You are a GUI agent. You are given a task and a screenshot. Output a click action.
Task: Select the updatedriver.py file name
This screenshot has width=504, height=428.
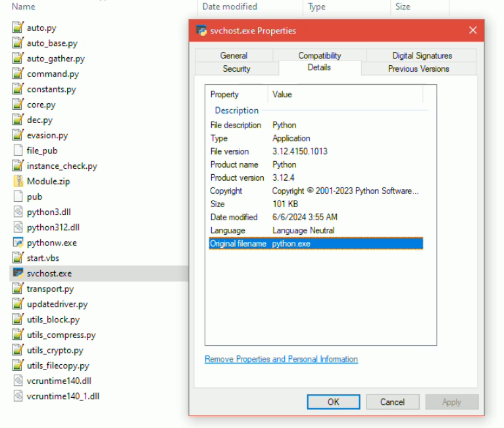[x=57, y=304]
